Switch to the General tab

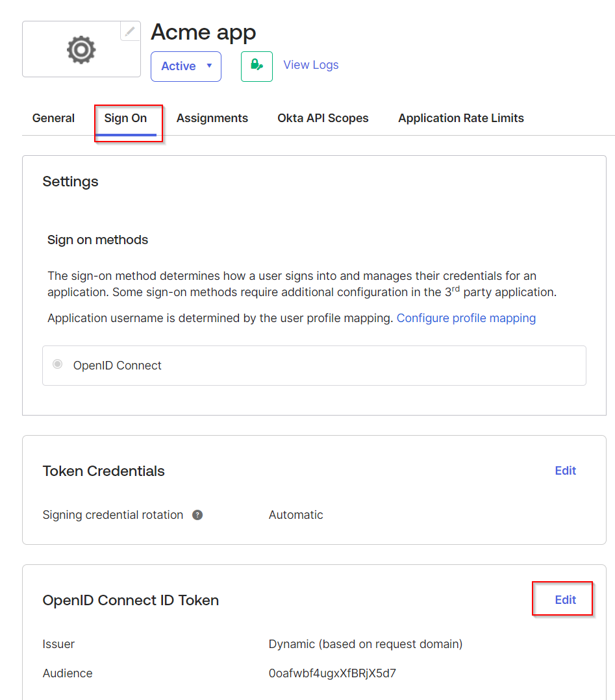pos(53,118)
